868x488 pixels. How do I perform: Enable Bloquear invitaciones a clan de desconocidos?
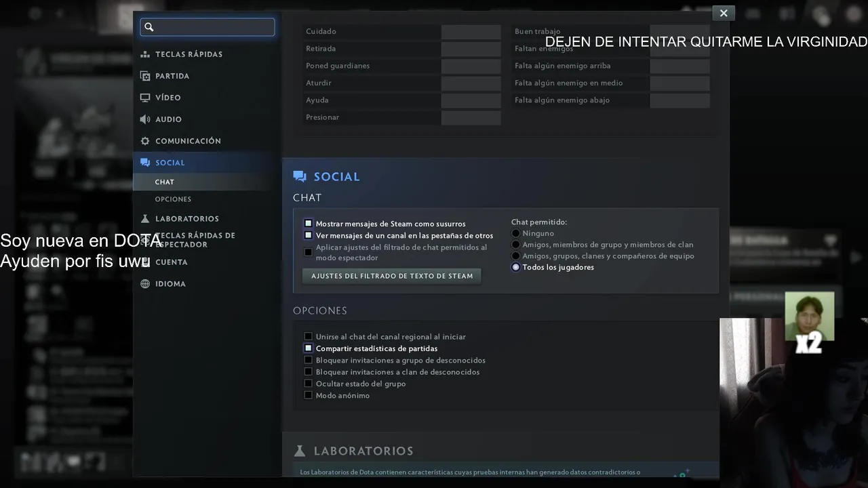tap(309, 371)
